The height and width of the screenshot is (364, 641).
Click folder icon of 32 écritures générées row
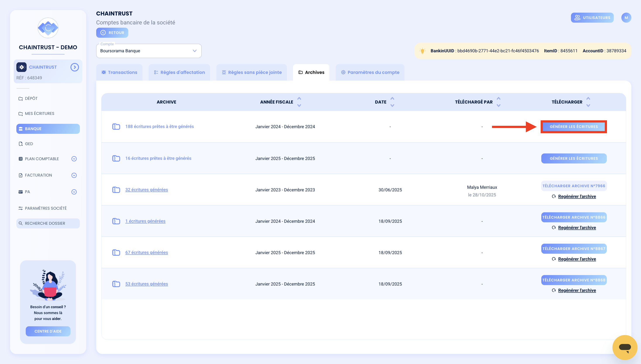[116, 190]
